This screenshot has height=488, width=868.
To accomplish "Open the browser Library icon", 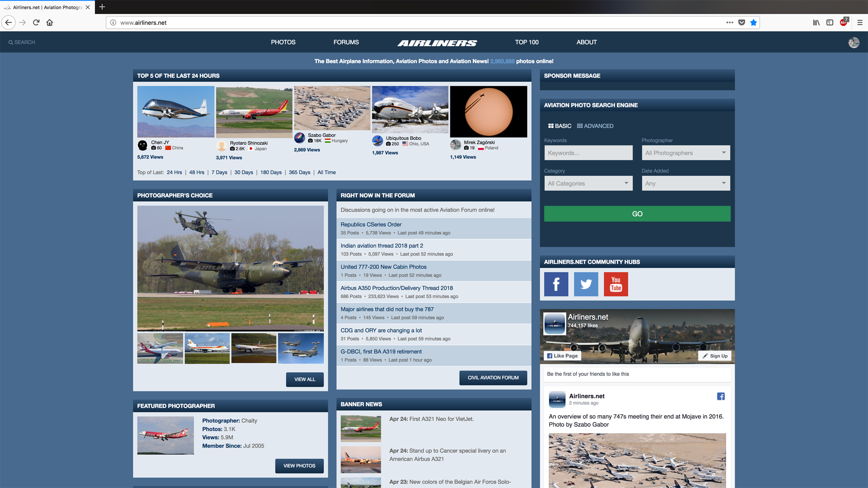I will pyautogui.click(x=816, y=23).
